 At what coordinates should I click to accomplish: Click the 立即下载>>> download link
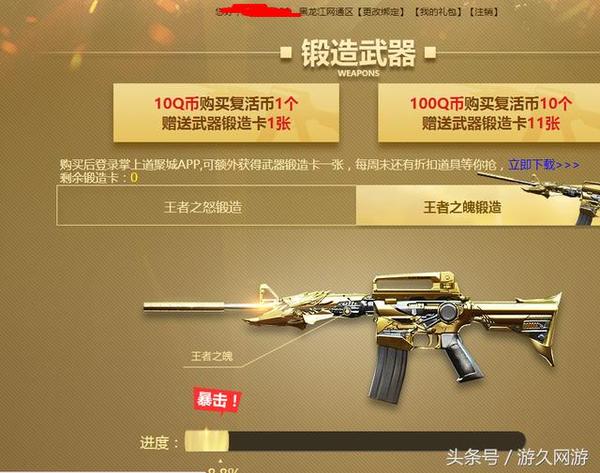tap(543, 165)
